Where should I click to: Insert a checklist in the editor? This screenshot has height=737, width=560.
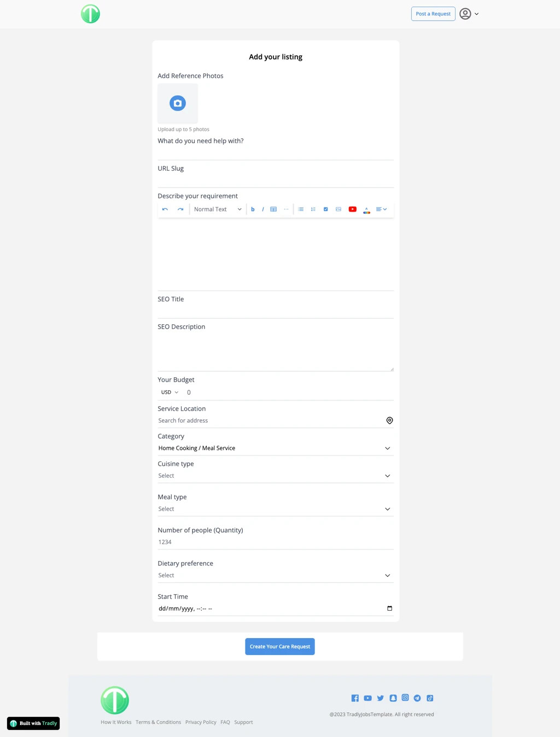pos(326,209)
